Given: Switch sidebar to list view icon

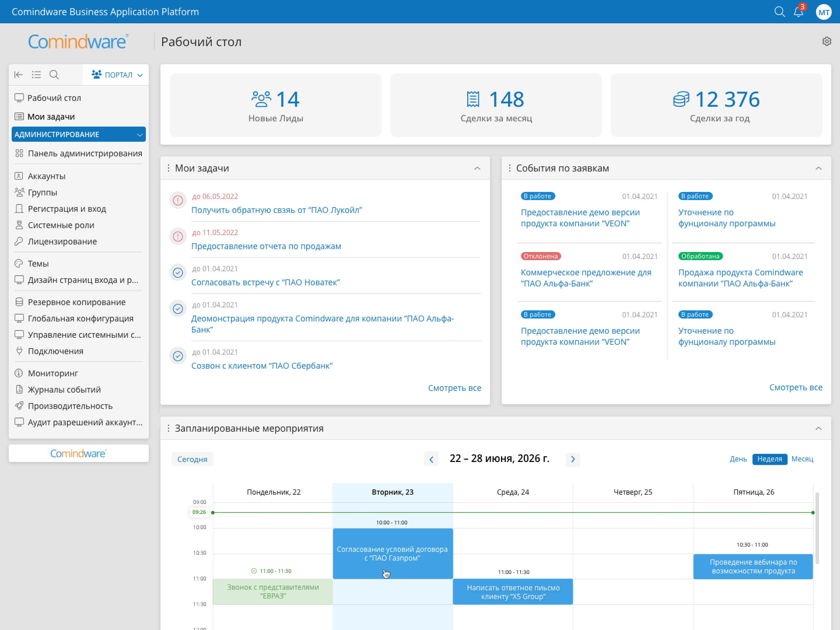Looking at the screenshot, I should (x=36, y=74).
